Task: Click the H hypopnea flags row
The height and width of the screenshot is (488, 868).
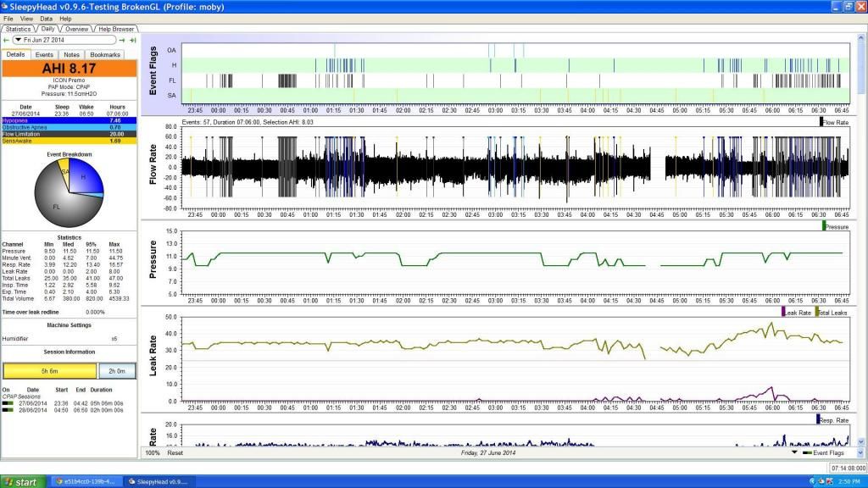Action: point(515,65)
